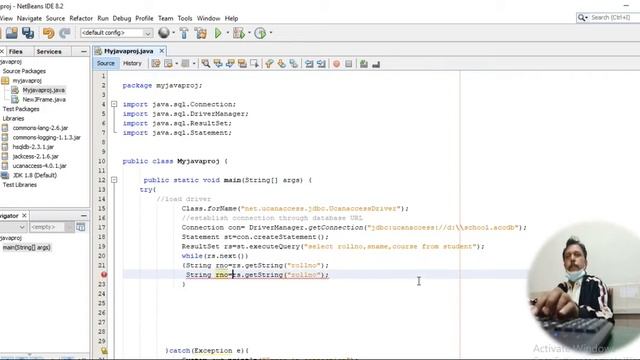This screenshot has height=360, width=640.
Task: Minimize the Projects panel with dash
Action: (84, 51)
